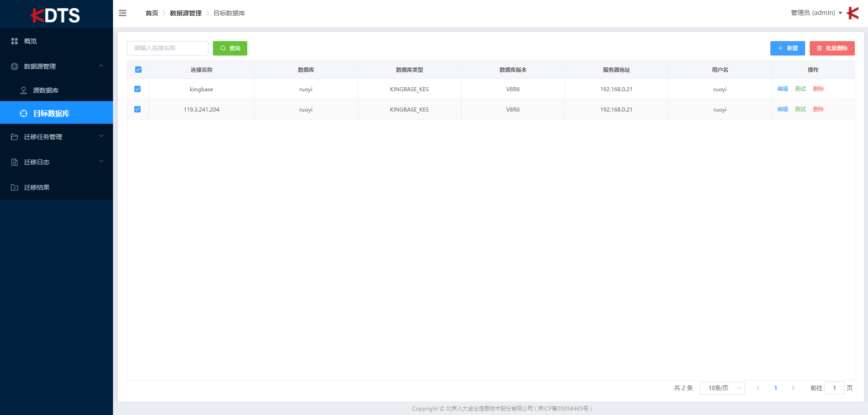The width and height of the screenshot is (868, 415).
Task: Select page 1 in pagination
Action: (775, 388)
